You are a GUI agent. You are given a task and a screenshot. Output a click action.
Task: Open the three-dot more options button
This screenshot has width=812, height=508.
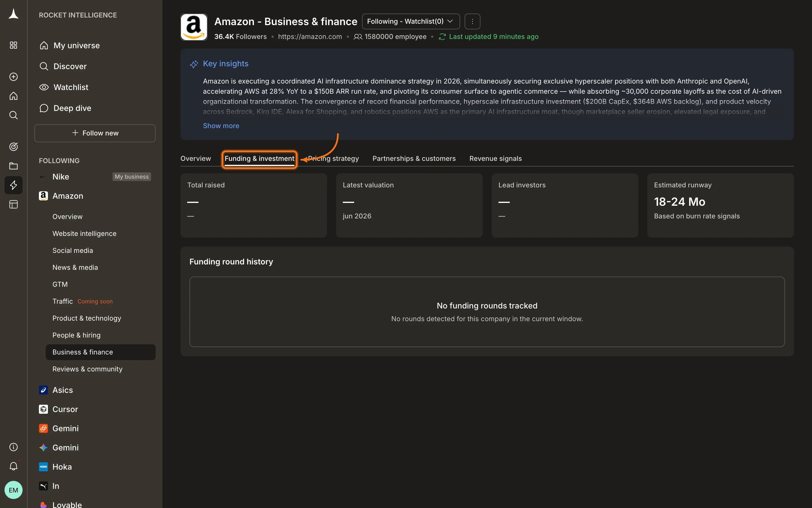point(473,21)
